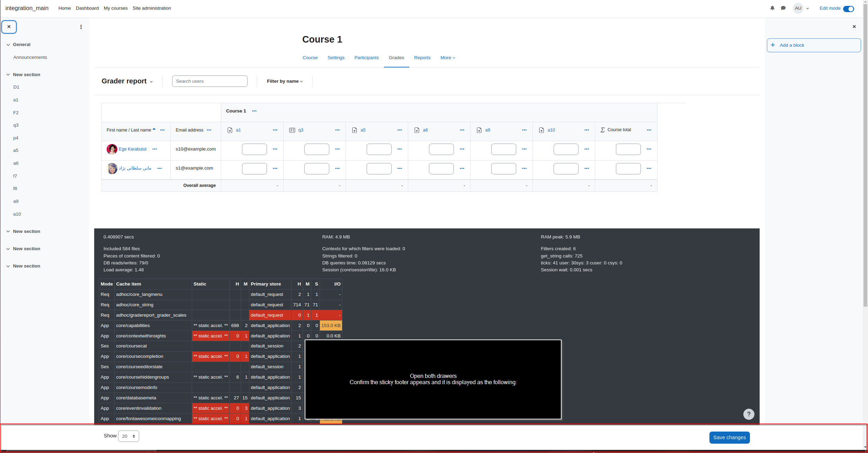Click the integration_main site name
The width and height of the screenshot is (868, 453).
coord(27,8)
